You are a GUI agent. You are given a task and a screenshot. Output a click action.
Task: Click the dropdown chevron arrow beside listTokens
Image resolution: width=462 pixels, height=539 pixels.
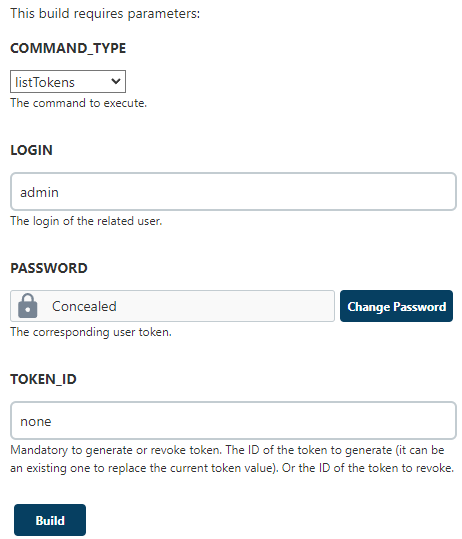116,81
